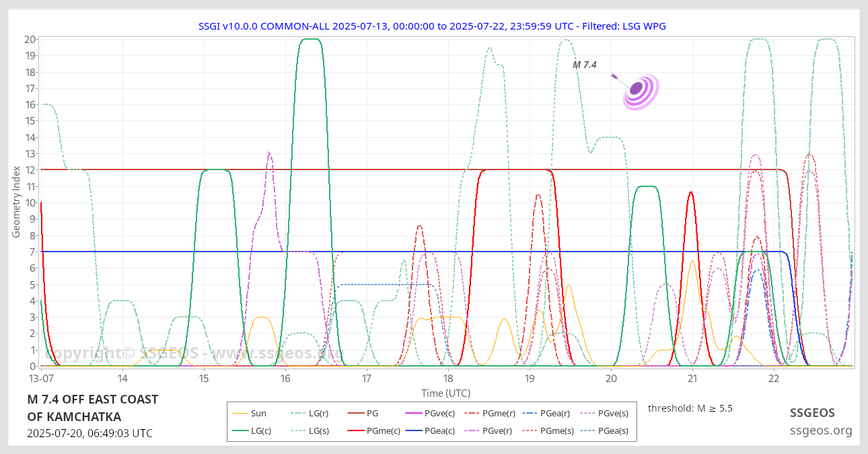The image size is (868, 454).
Task: Click the SSGI v10.0.0 chart title
Action: coord(432,26)
